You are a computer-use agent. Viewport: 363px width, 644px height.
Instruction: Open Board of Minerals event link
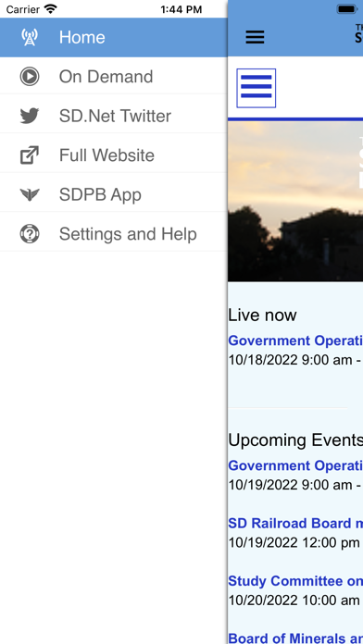295,638
